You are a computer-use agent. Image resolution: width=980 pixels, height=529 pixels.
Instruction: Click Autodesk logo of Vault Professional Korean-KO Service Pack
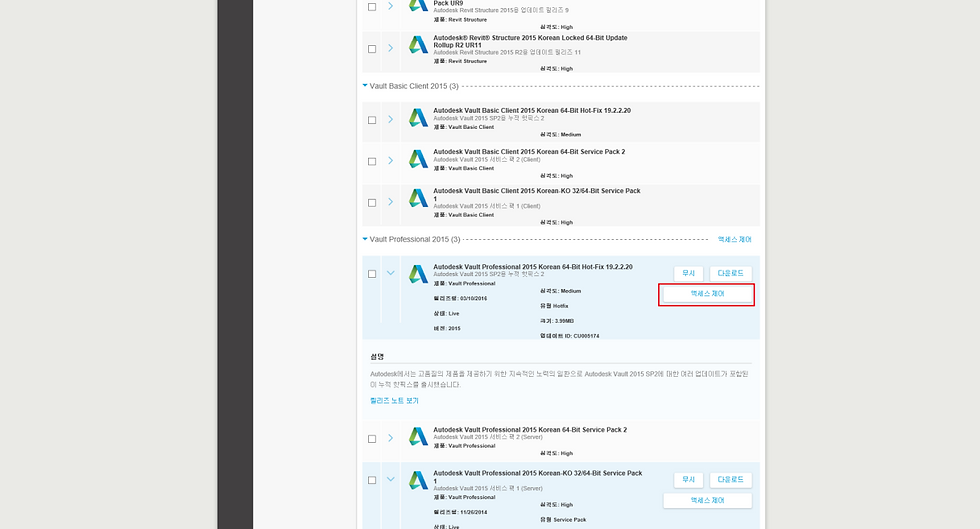(x=418, y=480)
